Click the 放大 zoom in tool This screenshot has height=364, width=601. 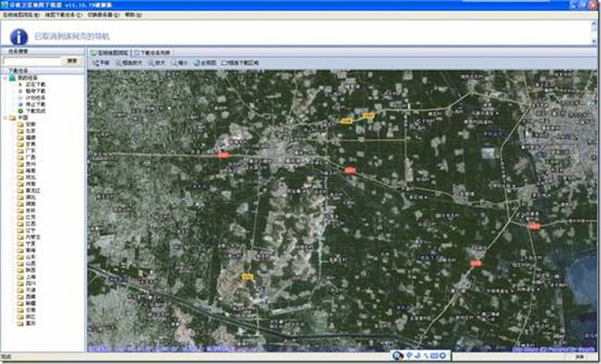[157, 63]
